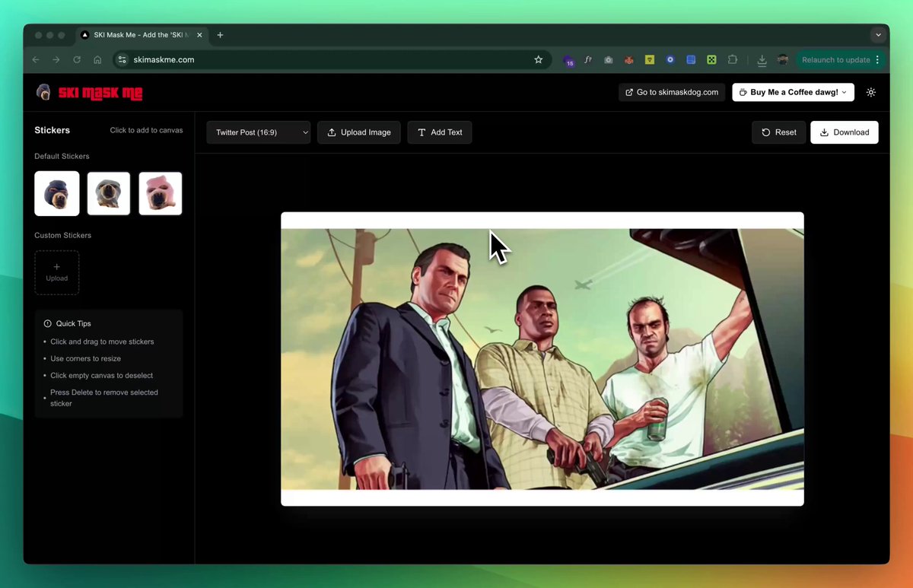
Task: Open the blue circle extension
Action: [x=670, y=59]
